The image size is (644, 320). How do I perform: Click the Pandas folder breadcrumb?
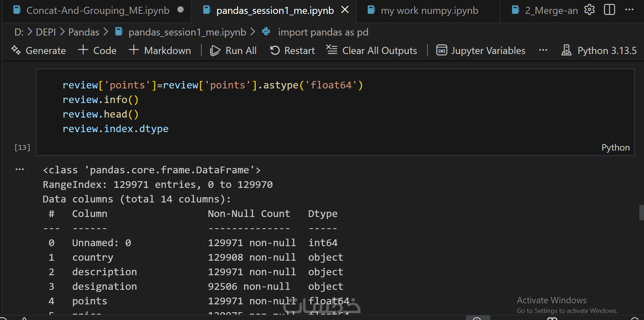point(84,32)
